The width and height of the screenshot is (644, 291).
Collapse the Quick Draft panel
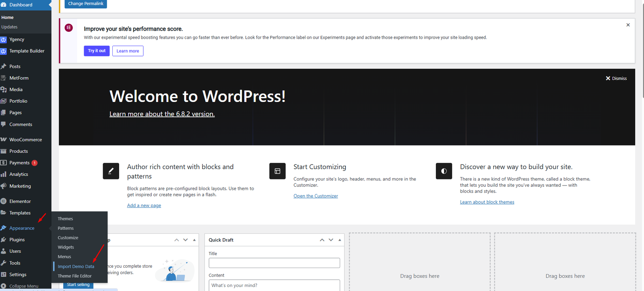click(340, 240)
